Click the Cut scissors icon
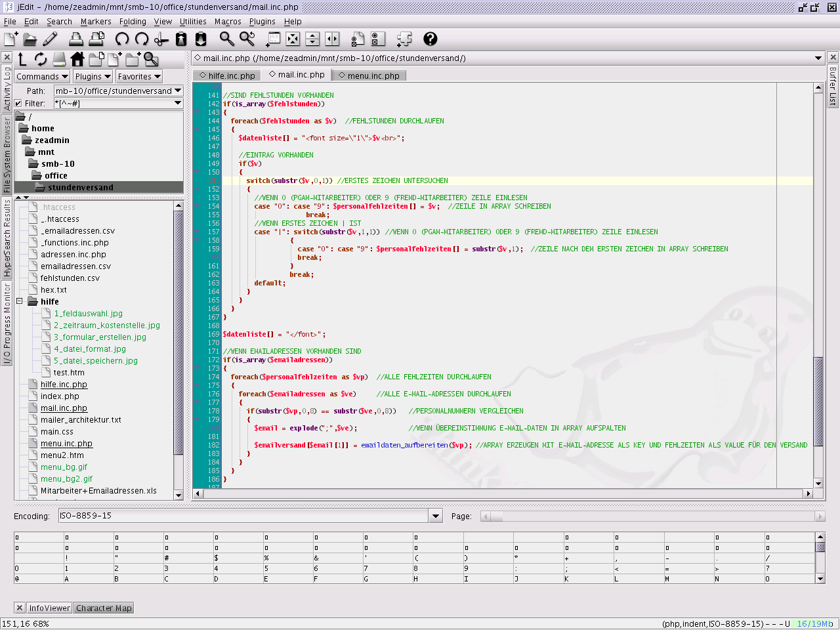Screen dimensions: 840x630 161,39
